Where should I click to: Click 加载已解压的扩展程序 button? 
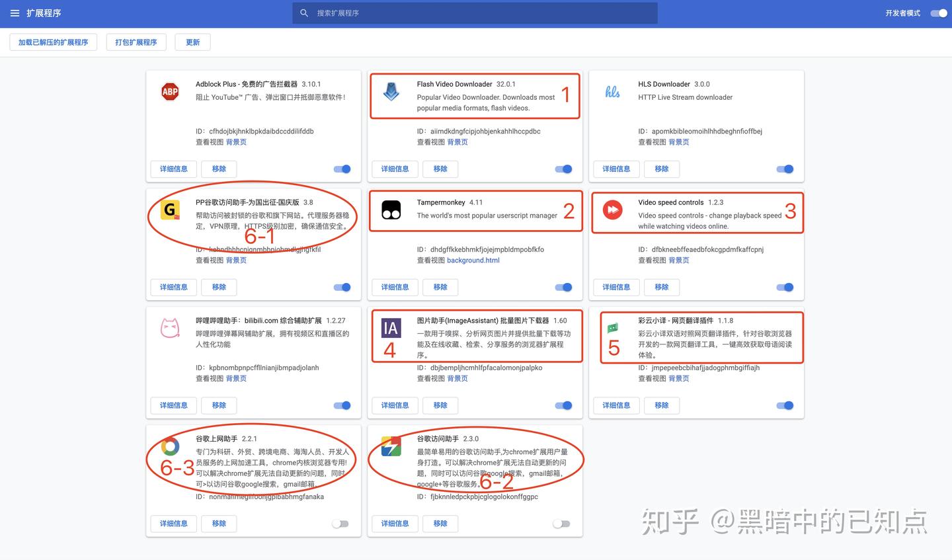pos(53,42)
